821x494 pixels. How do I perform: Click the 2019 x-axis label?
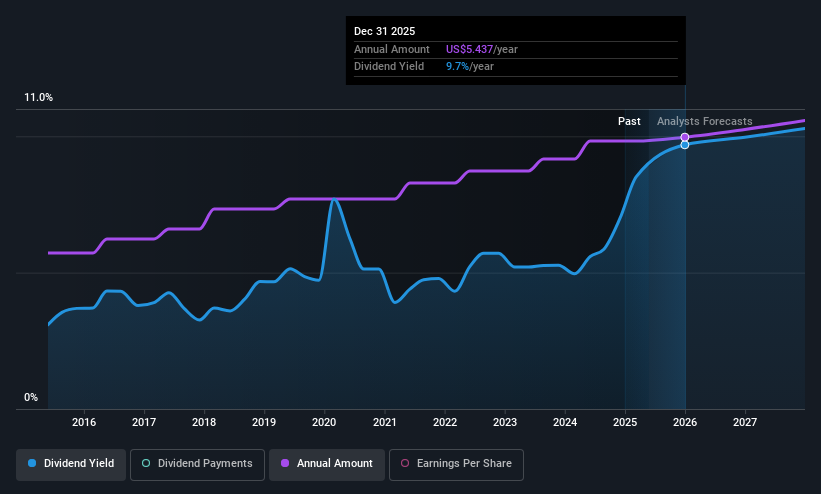coord(264,422)
